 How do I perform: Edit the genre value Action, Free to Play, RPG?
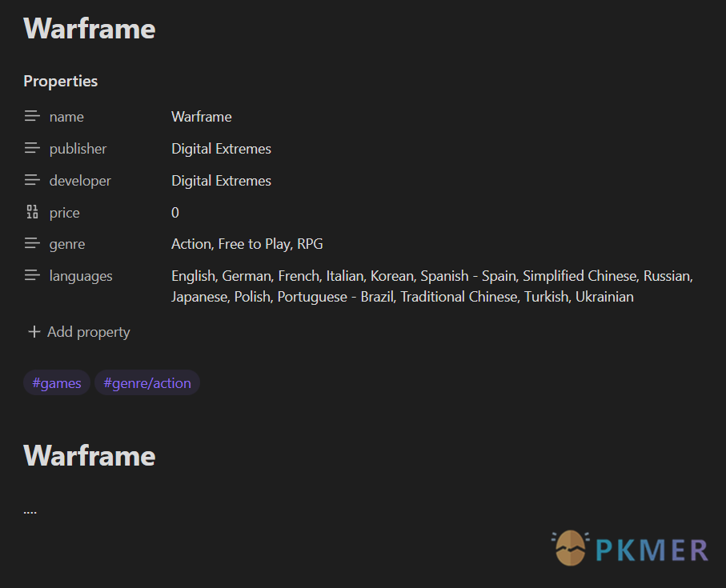coord(247,244)
